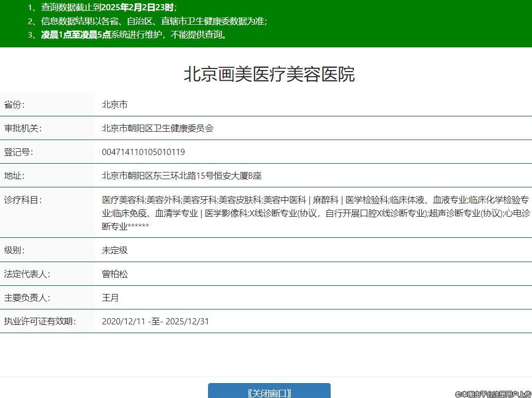Click the license validity dates 2020/12/11 -至- 2025/12/31

point(155,321)
